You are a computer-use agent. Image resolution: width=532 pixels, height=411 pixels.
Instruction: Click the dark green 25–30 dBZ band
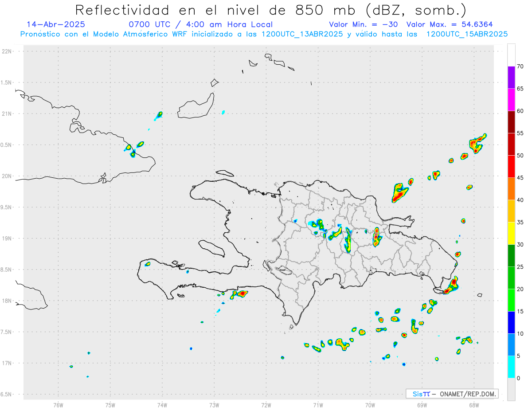(x=511, y=256)
